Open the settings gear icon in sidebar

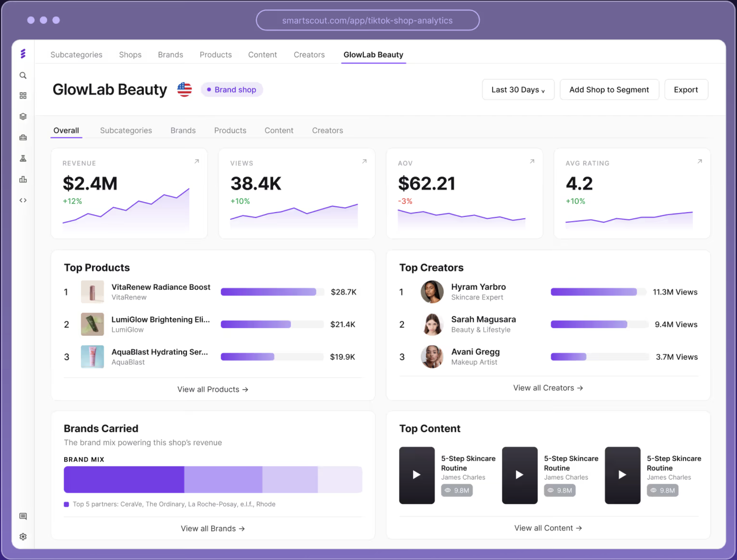coord(23,536)
